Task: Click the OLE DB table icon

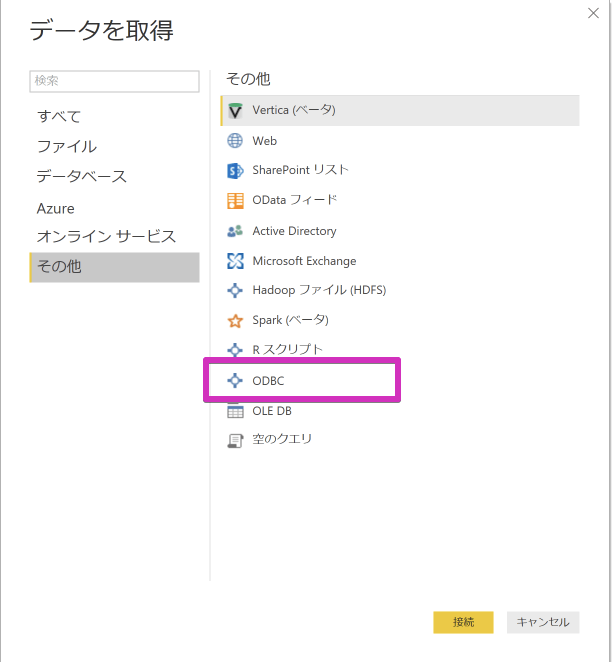Action: click(x=235, y=411)
